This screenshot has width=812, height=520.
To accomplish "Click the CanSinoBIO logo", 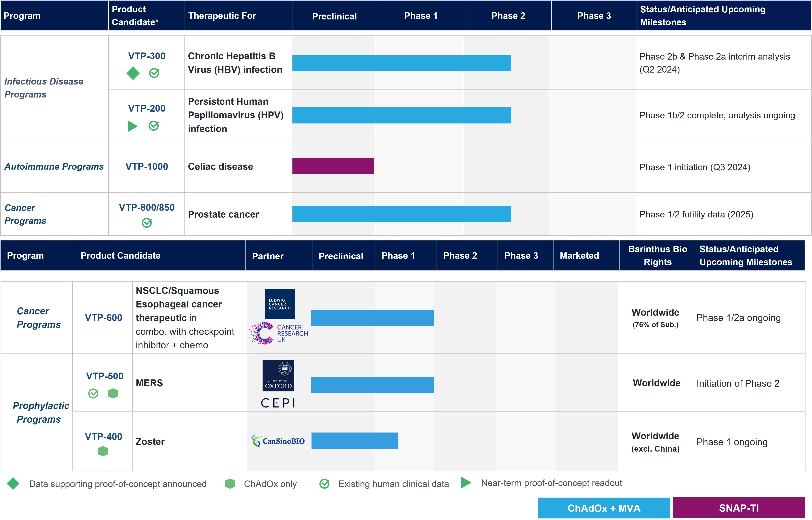I will click(x=278, y=441).
